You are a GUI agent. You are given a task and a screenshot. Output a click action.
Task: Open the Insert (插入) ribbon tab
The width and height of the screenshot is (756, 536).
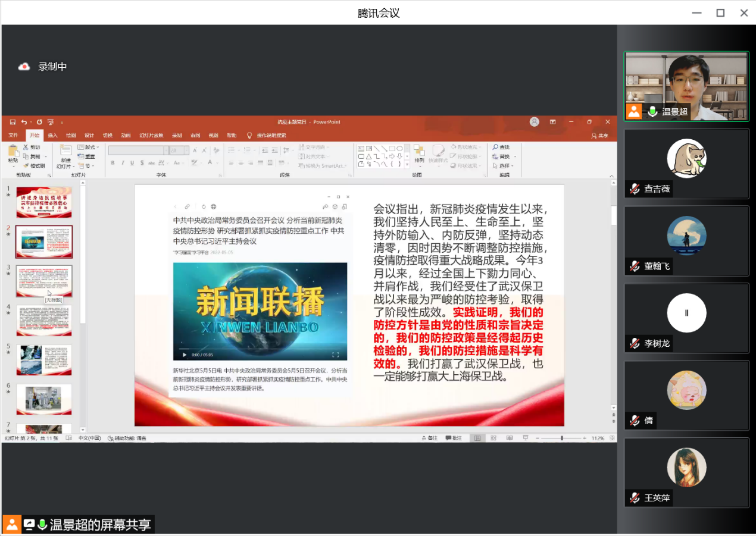click(52, 135)
